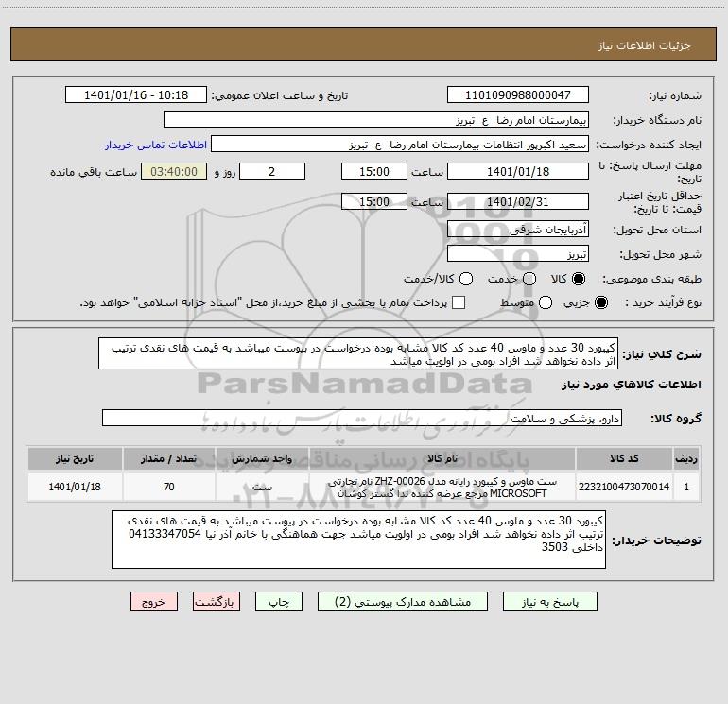Click the پاسخ به نیاز button
728x704 pixels.
tap(549, 602)
